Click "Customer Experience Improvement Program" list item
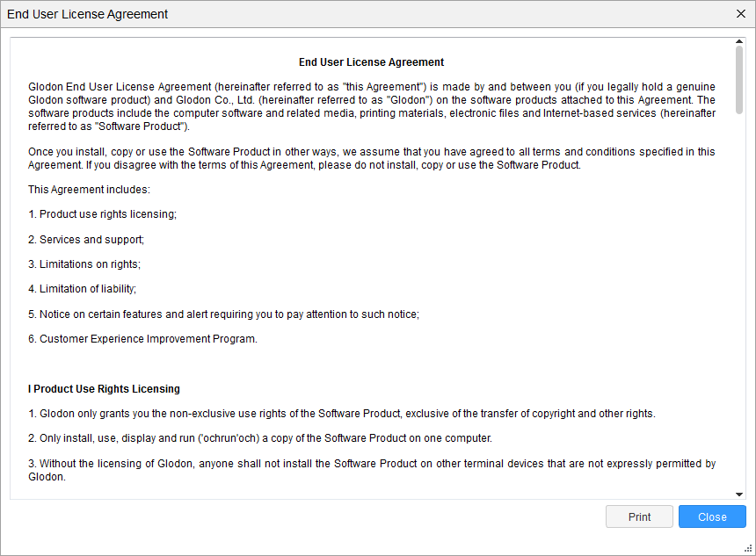This screenshot has height=556, width=756. tap(142, 339)
